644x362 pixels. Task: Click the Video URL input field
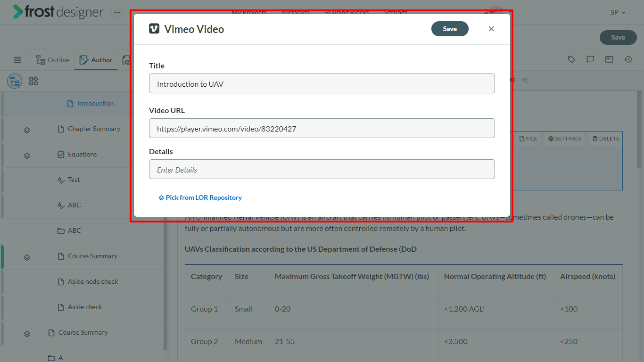(322, 128)
